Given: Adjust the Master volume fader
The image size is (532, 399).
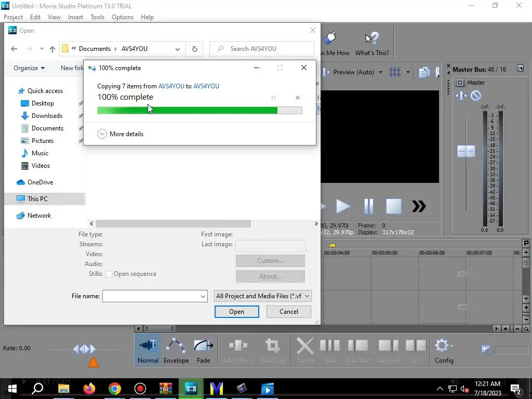Looking at the screenshot, I should (x=466, y=151).
